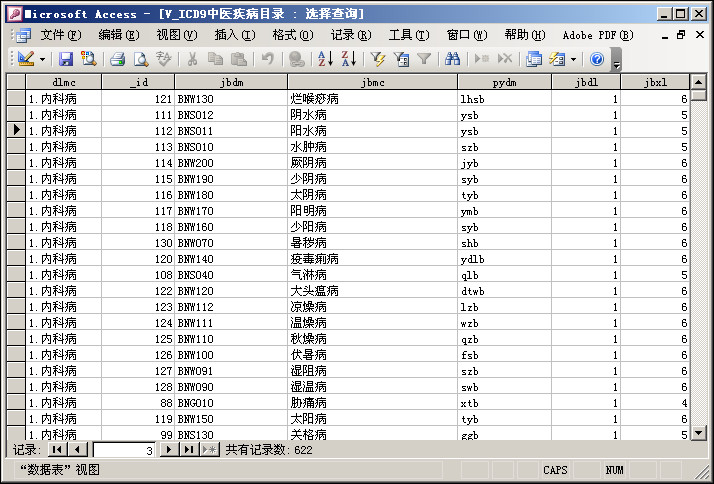This screenshot has height=484, width=714.
Task: Click the _id cell 130
Action: [138, 243]
